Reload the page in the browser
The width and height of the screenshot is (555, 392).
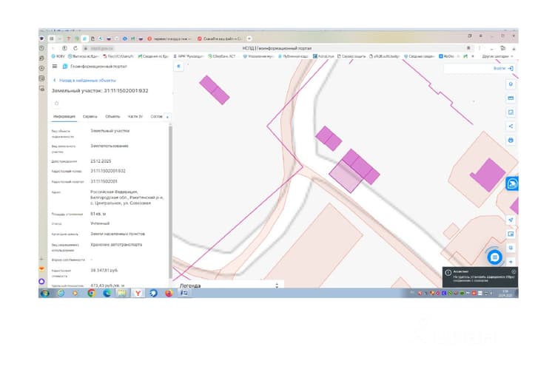pyautogui.click(x=75, y=48)
